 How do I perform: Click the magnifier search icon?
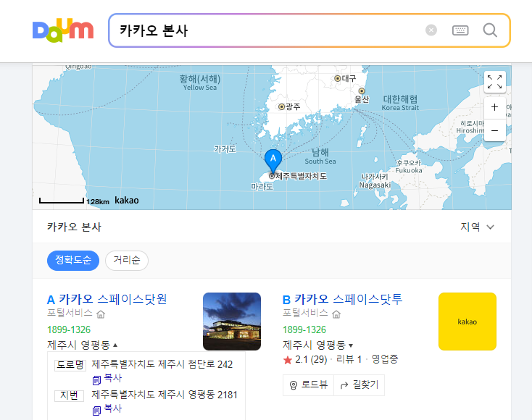(x=489, y=30)
